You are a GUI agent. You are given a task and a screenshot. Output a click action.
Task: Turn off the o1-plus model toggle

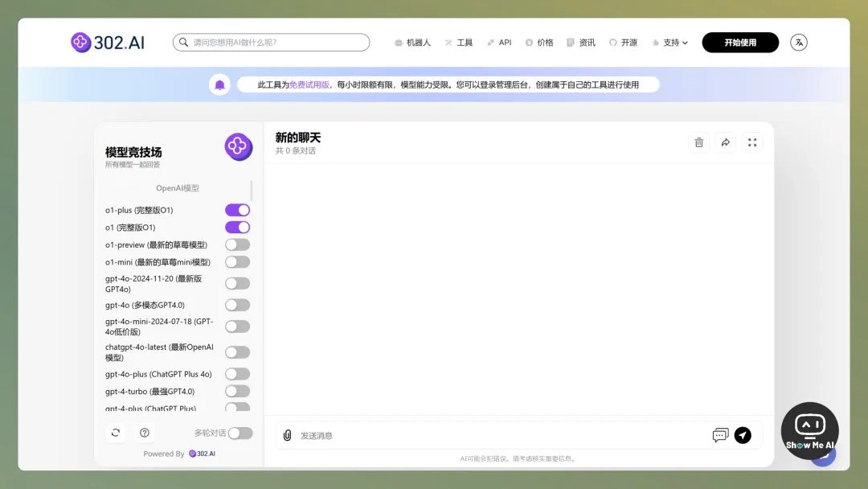[x=237, y=210]
